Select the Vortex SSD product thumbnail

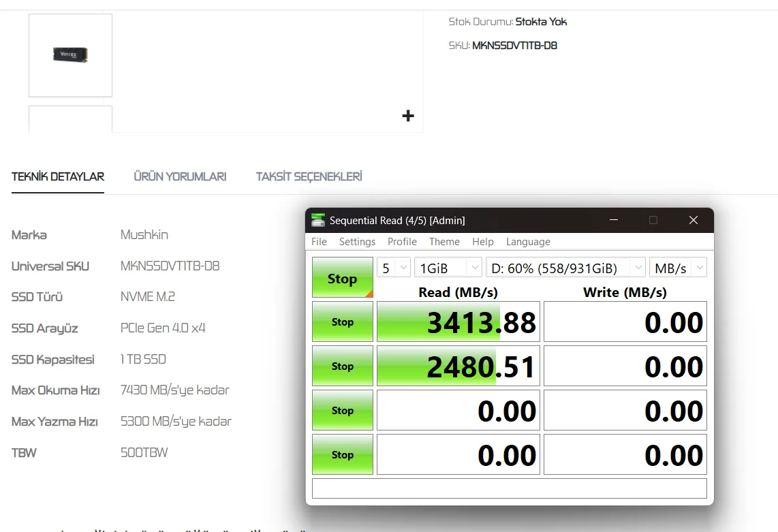pyautogui.click(x=70, y=55)
